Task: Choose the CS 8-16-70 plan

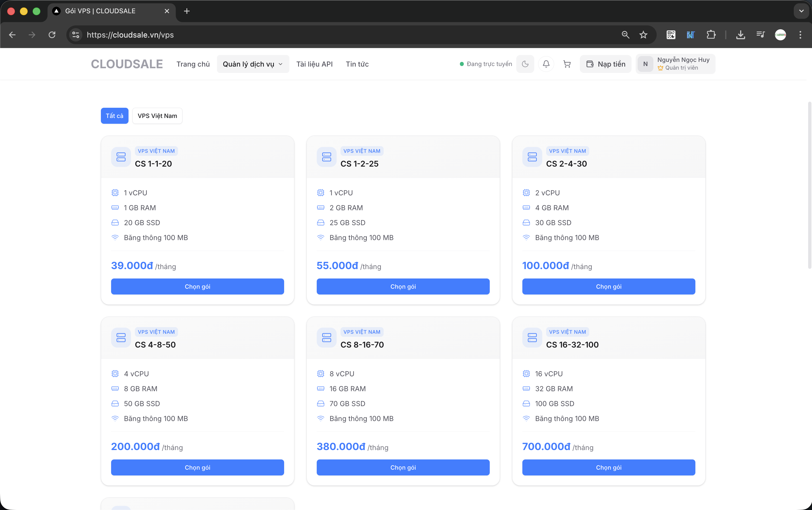Action: [403, 467]
